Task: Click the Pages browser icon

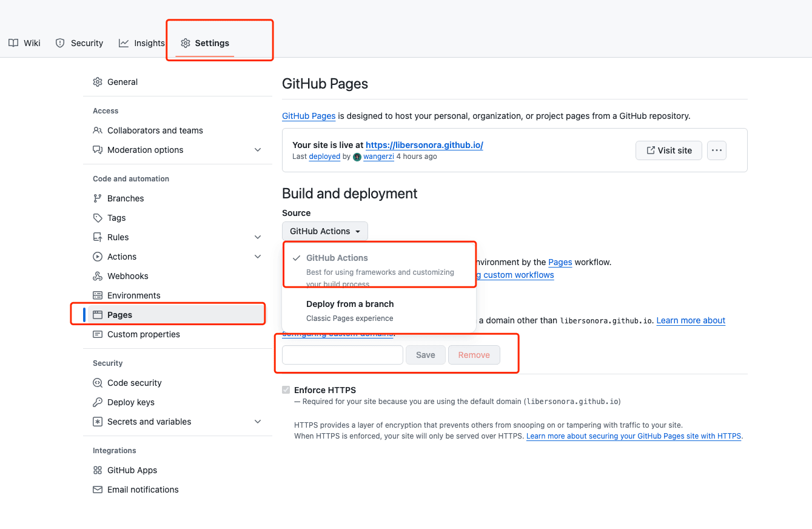Action: [98, 315]
